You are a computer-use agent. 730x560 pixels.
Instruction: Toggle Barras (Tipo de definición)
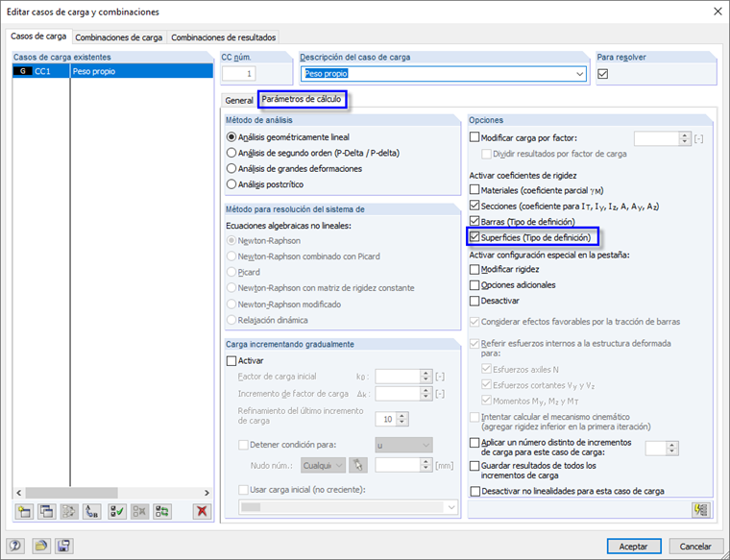474,221
